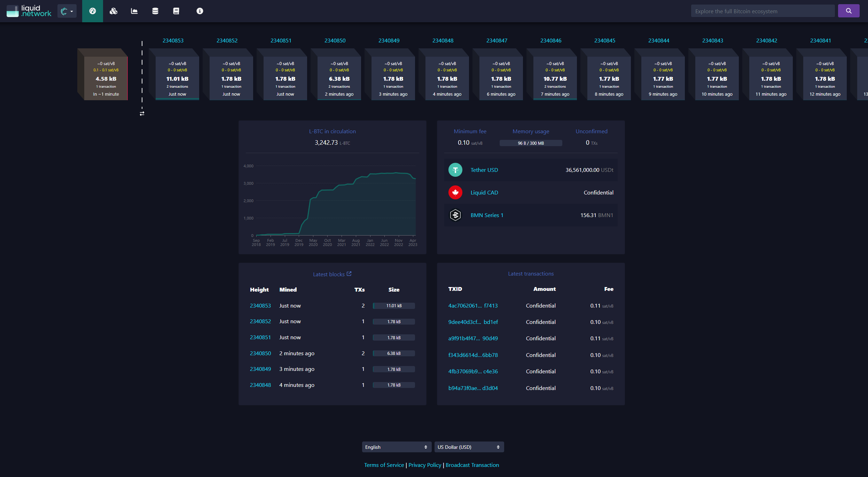This screenshot has width=868, height=477.
Task: Select the blocks (cubes) icon in navbar
Action: click(x=113, y=11)
